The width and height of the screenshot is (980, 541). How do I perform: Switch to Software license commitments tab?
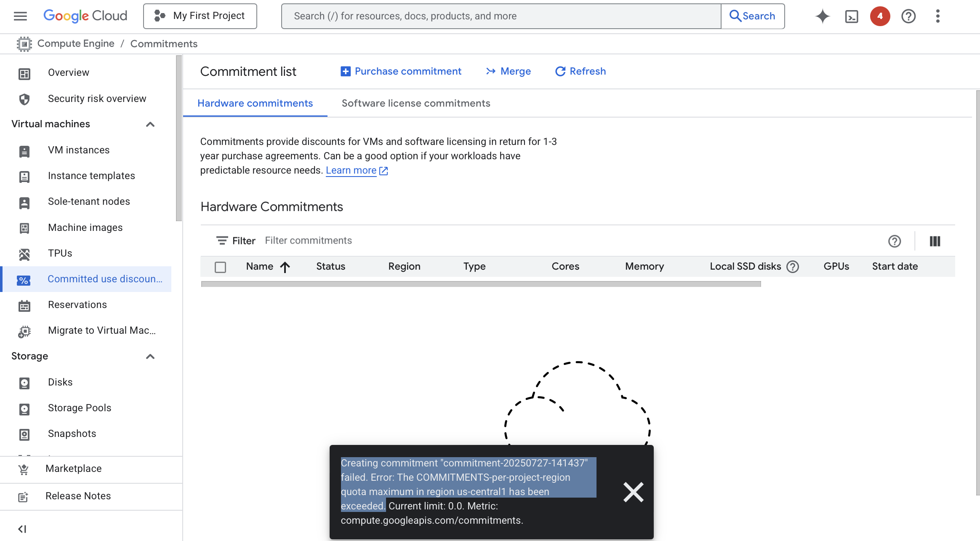(x=415, y=103)
